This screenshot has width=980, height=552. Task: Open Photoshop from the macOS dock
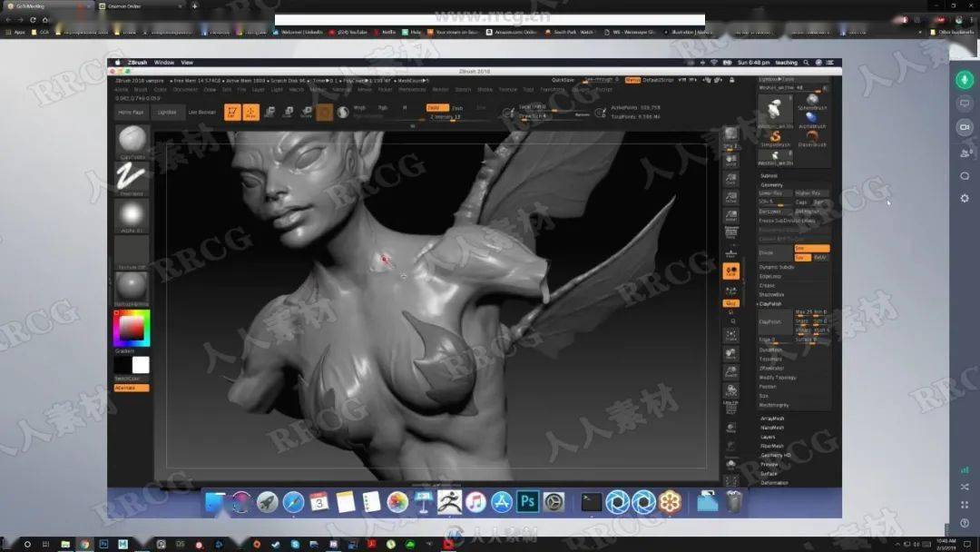click(527, 502)
